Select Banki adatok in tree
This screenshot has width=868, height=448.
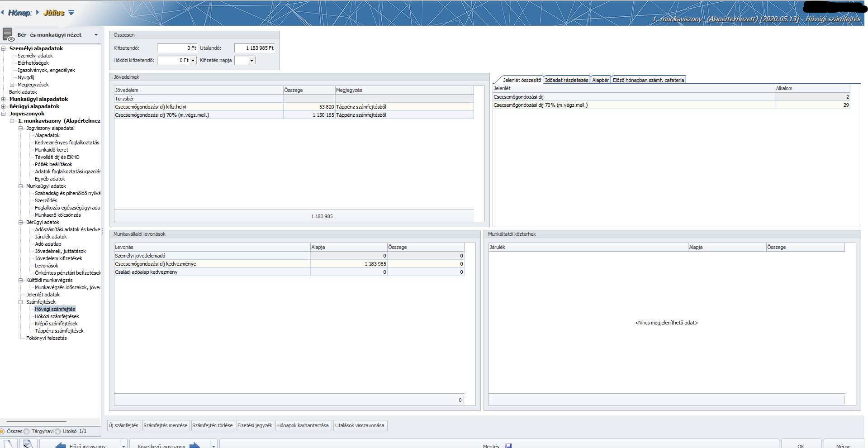coord(23,92)
